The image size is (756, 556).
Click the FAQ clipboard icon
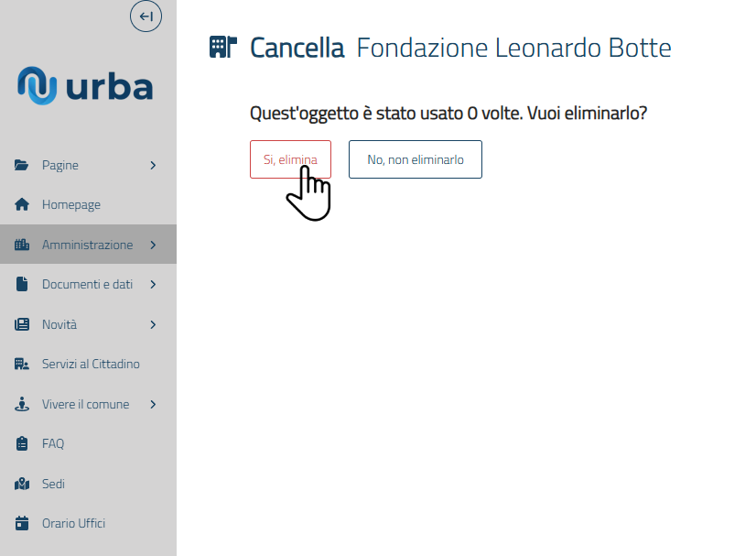tap(23, 444)
